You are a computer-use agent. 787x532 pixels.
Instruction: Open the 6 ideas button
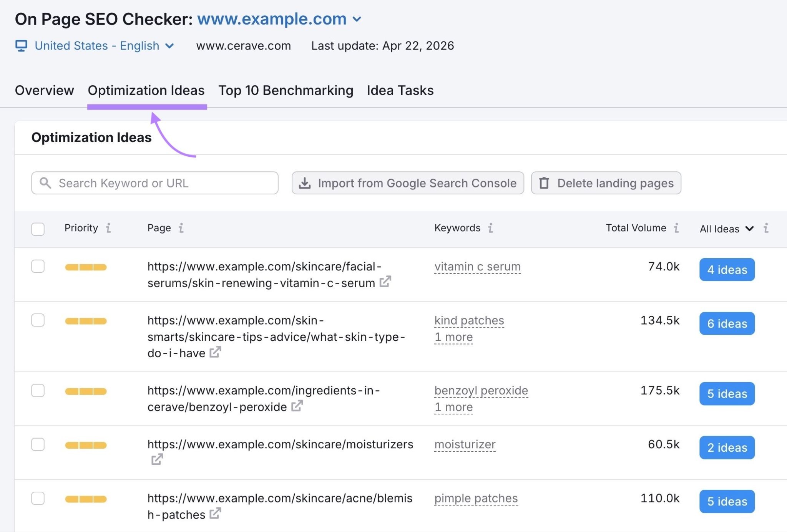click(727, 323)
